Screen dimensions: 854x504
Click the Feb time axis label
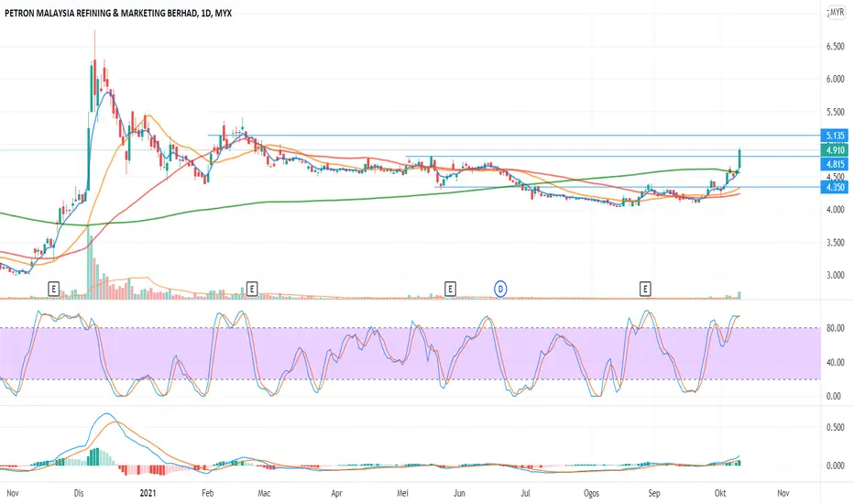[207, 493]
